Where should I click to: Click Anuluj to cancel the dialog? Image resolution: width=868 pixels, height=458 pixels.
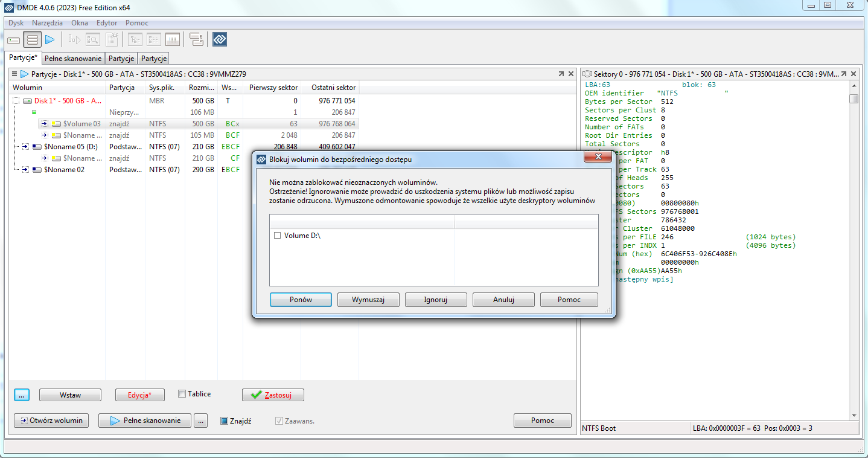click(x=503, y=300)
